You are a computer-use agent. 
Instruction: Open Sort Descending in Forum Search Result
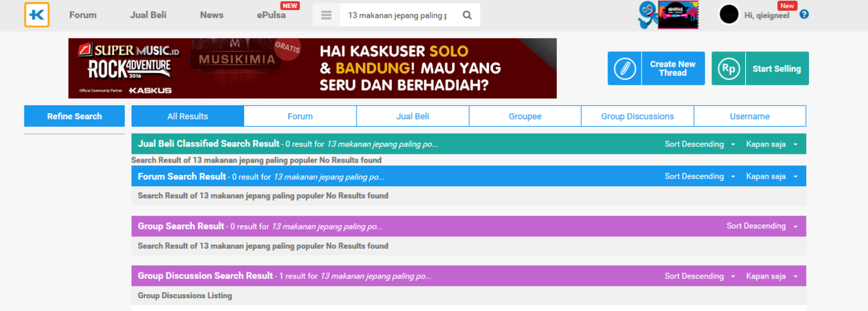coord(701,176)
